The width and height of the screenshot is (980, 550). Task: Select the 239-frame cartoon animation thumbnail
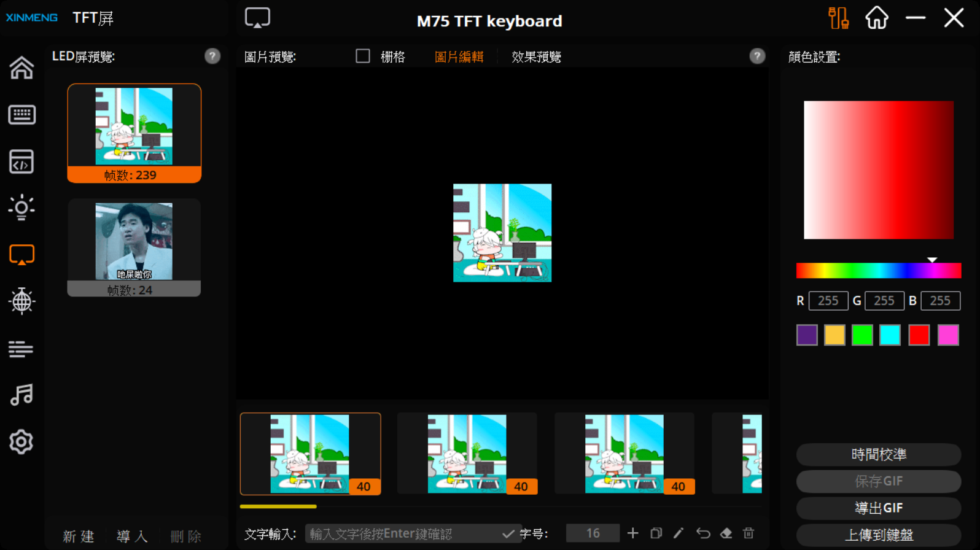134,133
